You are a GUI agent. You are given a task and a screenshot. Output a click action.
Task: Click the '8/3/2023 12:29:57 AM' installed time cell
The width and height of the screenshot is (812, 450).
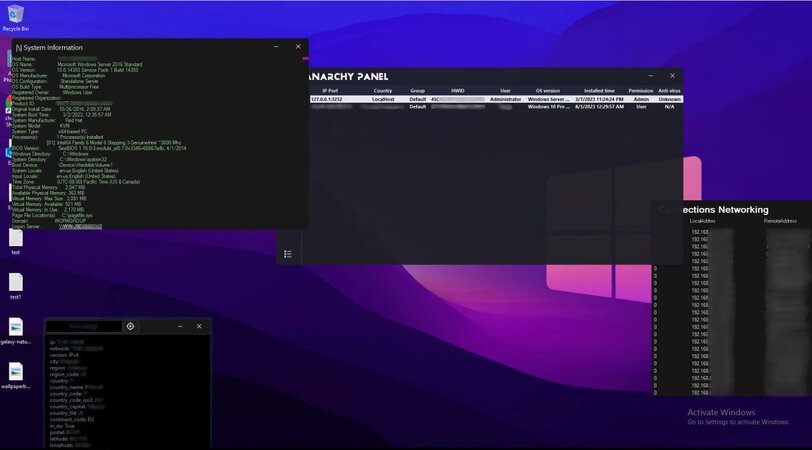tap(599, 107)
